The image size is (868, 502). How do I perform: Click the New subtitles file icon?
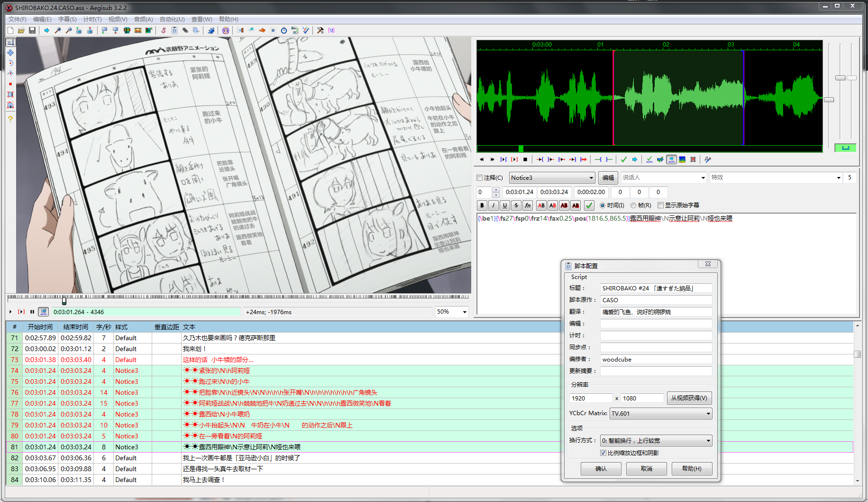[10, 30]
